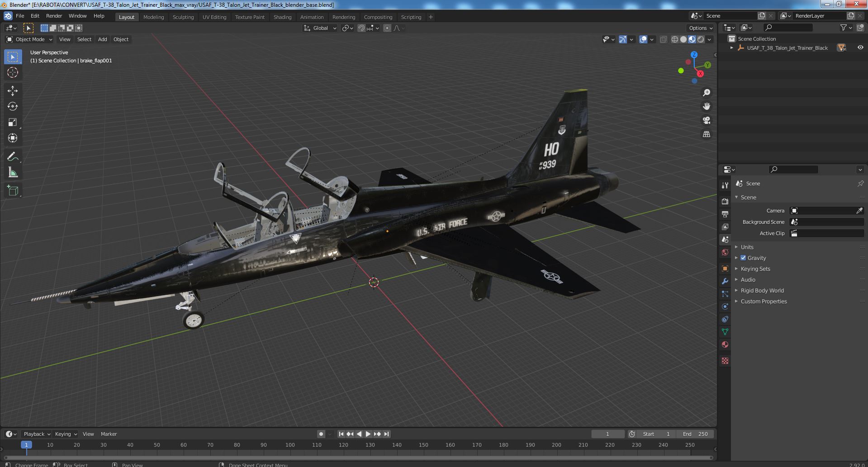
Task: Select the Annotate tool
Action: (13, 156)
